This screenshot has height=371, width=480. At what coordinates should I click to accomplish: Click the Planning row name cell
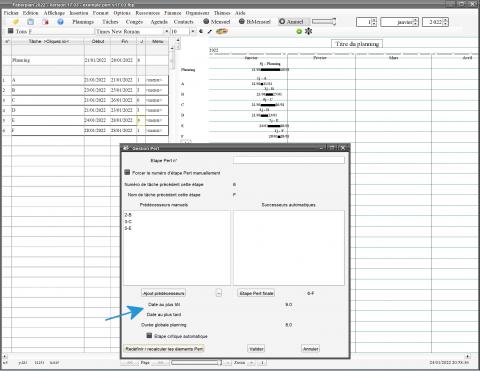pyautogui.click(x=48, y=60)
